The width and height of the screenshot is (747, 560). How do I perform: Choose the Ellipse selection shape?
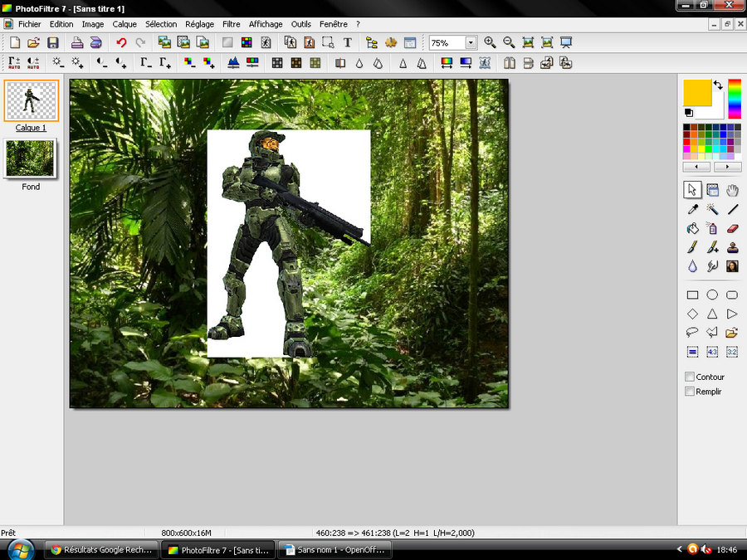coord(712,295)
